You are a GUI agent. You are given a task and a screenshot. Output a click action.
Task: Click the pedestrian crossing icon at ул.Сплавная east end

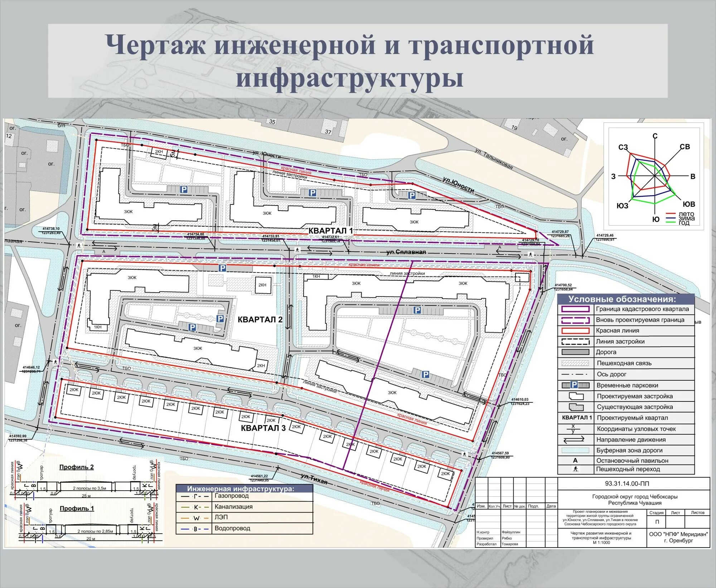point(530,254)
